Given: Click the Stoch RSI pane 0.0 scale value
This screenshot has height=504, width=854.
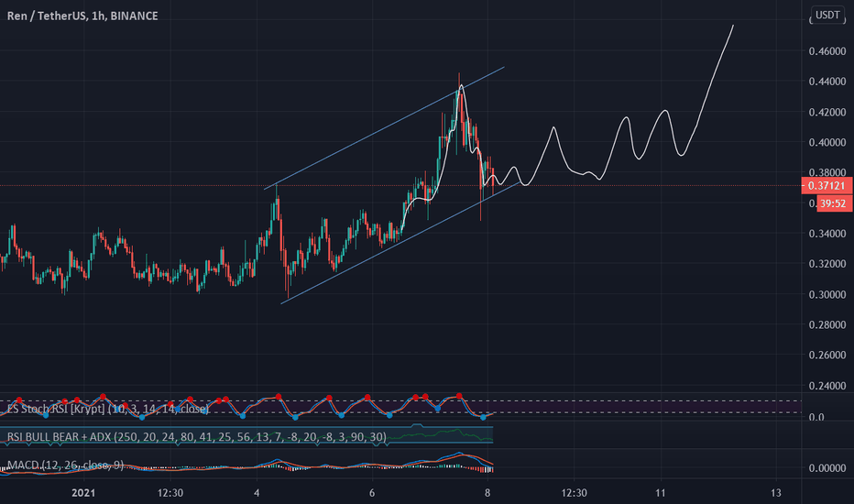Looking at the screenshot, I should point(816,417).
